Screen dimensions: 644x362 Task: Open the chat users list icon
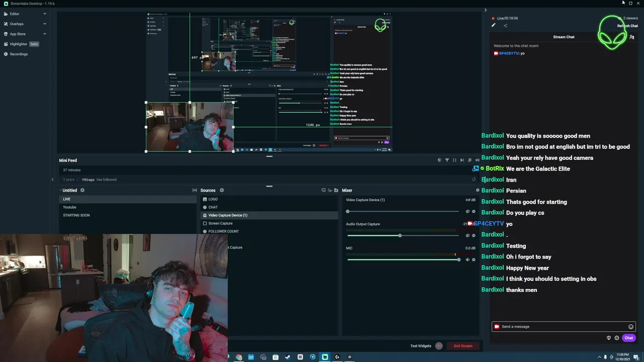pyautogui.click(x=632, y=37)
